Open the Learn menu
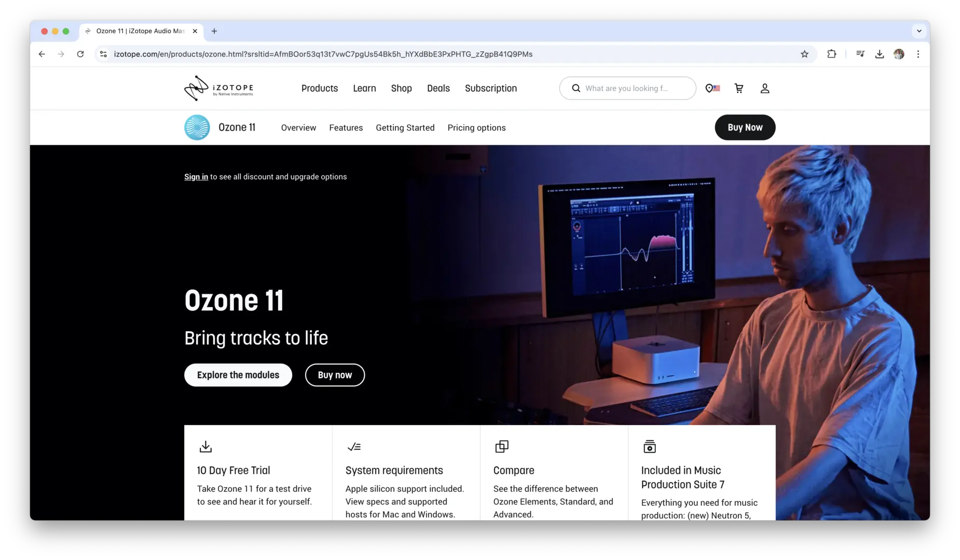Viewport: 960px width, 560px height. coord(364,89)
